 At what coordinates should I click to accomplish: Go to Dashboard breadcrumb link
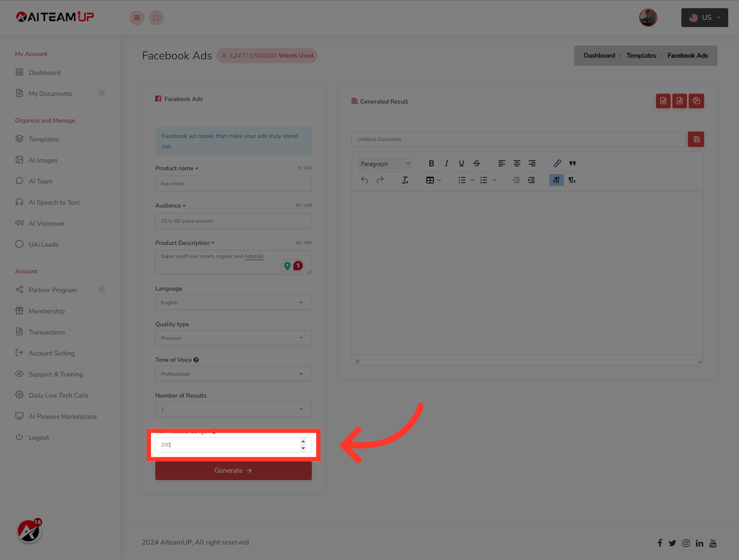tap(599, 55)
